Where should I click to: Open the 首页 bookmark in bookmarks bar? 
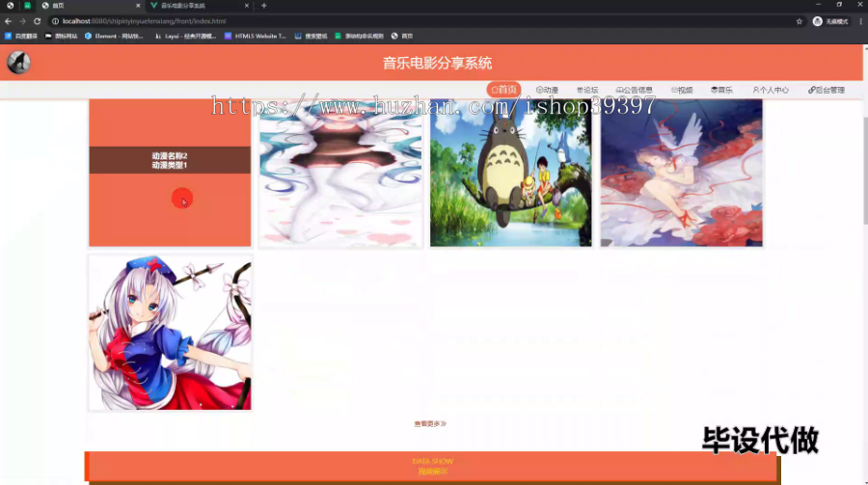tap(402, 36)
